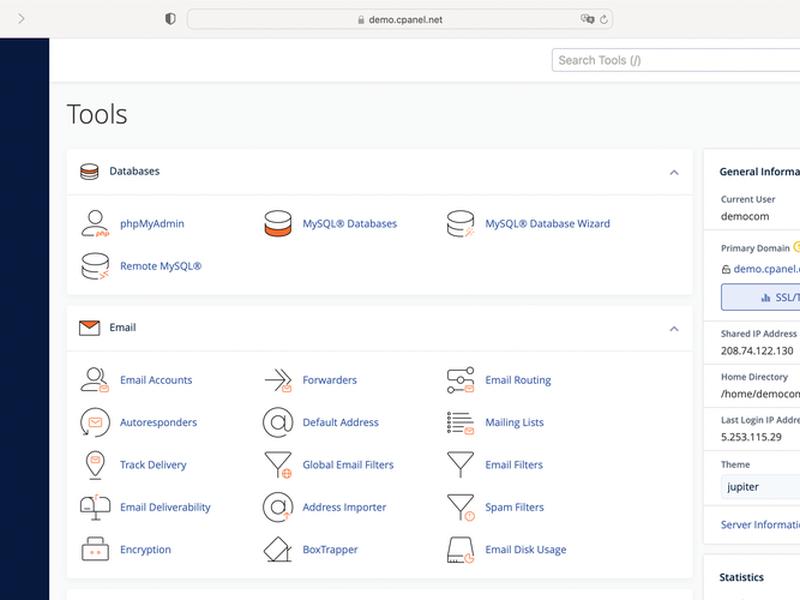800x600 pixels.
Task: Click the Forwarders arrow icon
Action: 278,380
